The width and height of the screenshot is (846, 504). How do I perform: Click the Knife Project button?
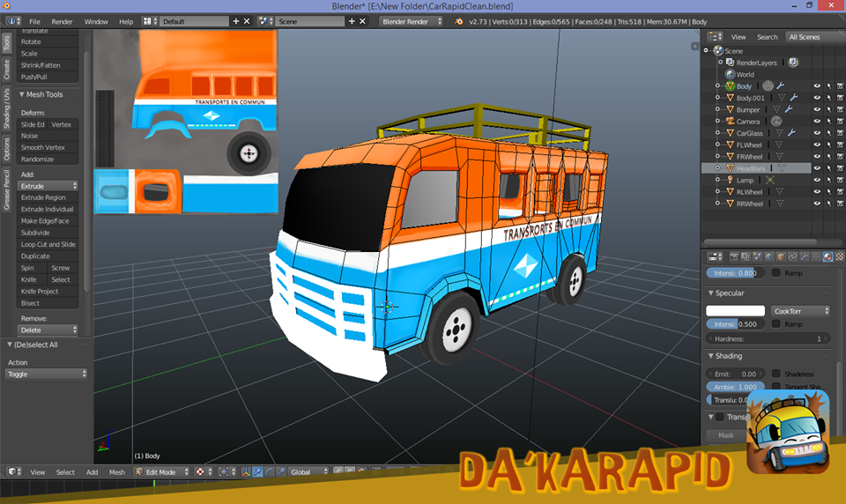tap(48, 292)
